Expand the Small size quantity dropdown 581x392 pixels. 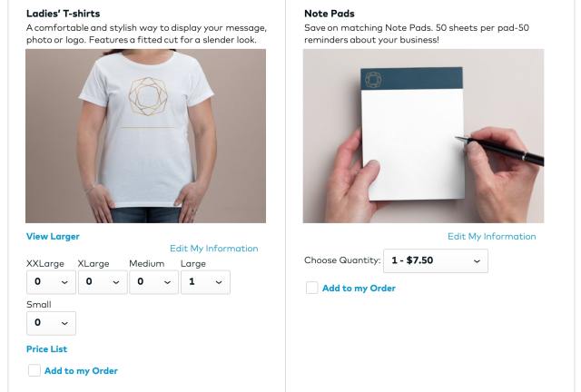51,323
